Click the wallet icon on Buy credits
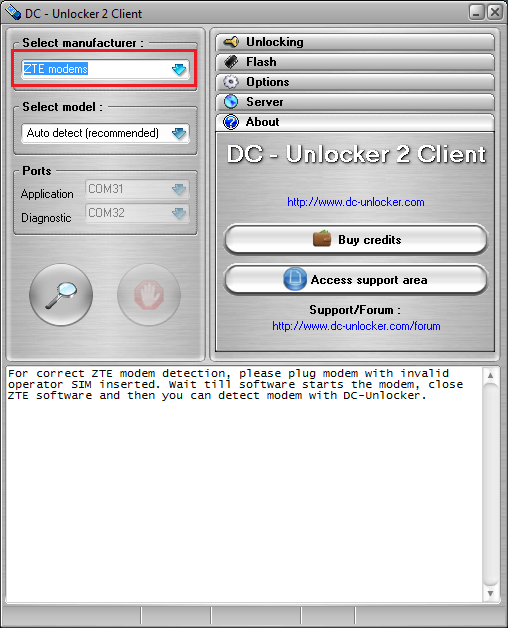The height and width of the screenshot is (628, 508). [322, 239]
